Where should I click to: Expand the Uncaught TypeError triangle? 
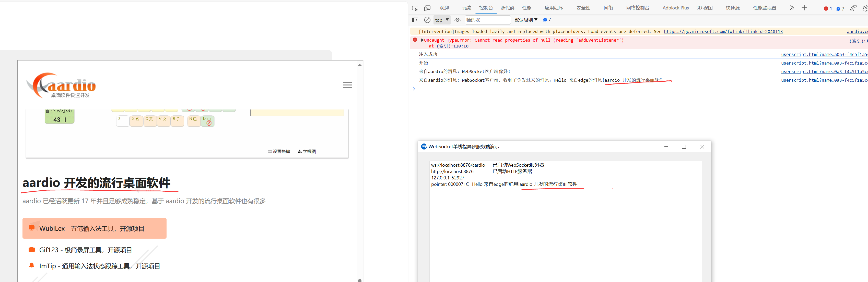coord(422,40)
